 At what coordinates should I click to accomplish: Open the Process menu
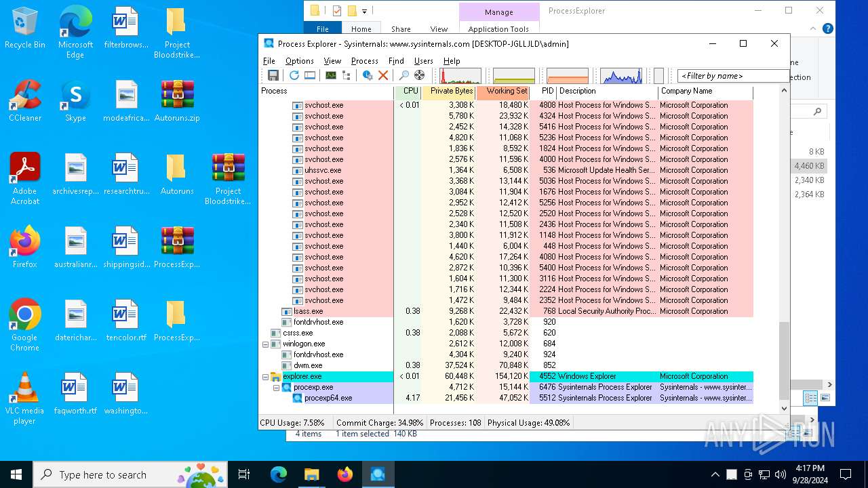(365, 61)
